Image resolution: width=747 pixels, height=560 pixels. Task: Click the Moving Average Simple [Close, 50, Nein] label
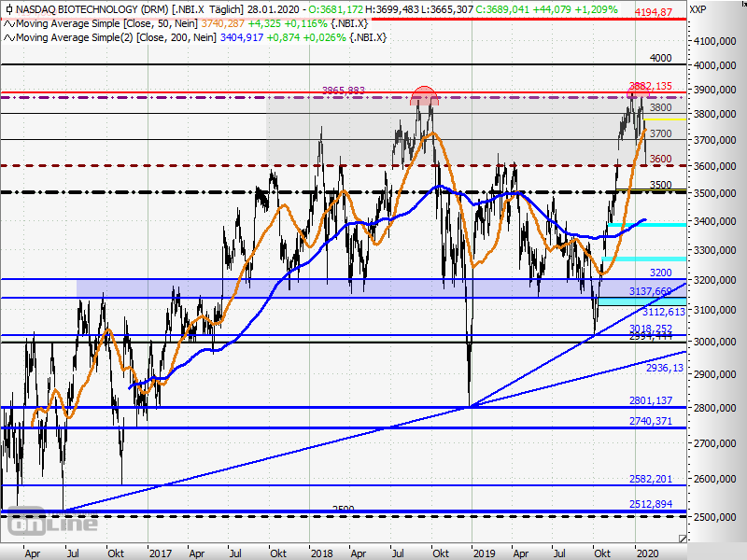pyautogui.click(x=107, y=24)
